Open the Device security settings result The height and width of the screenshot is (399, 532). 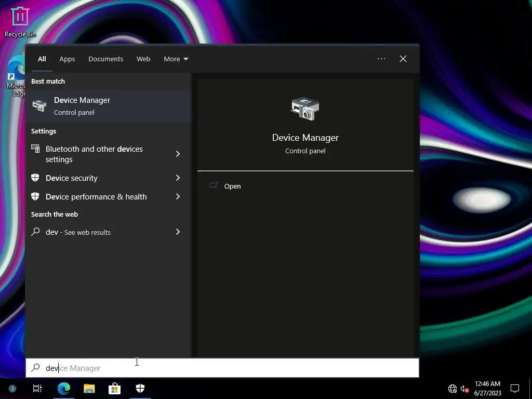109,178
